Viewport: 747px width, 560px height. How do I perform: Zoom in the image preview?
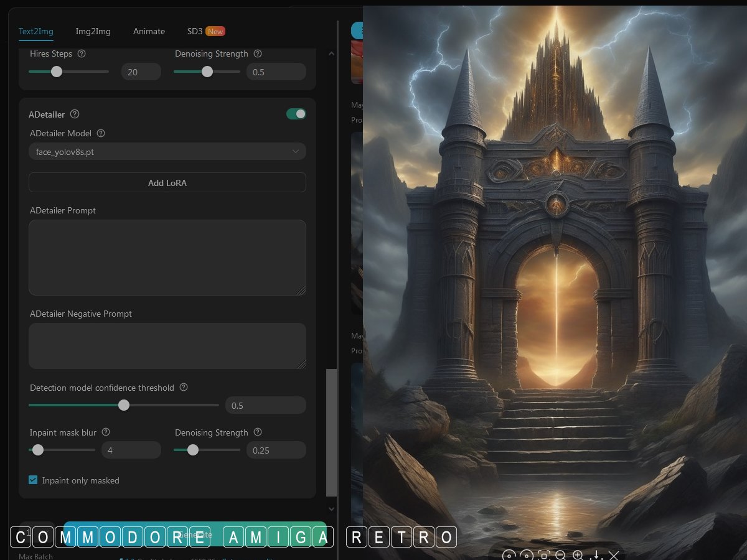(x=578, y=554)
